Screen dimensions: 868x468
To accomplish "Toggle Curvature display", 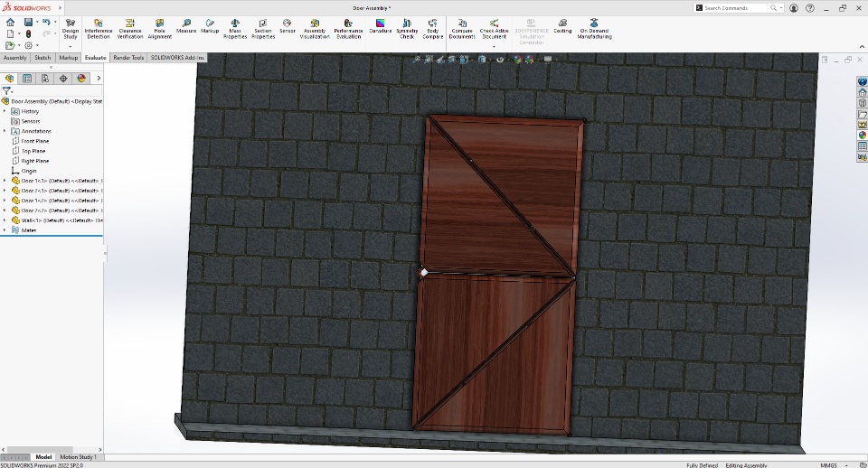I will 380,26.
